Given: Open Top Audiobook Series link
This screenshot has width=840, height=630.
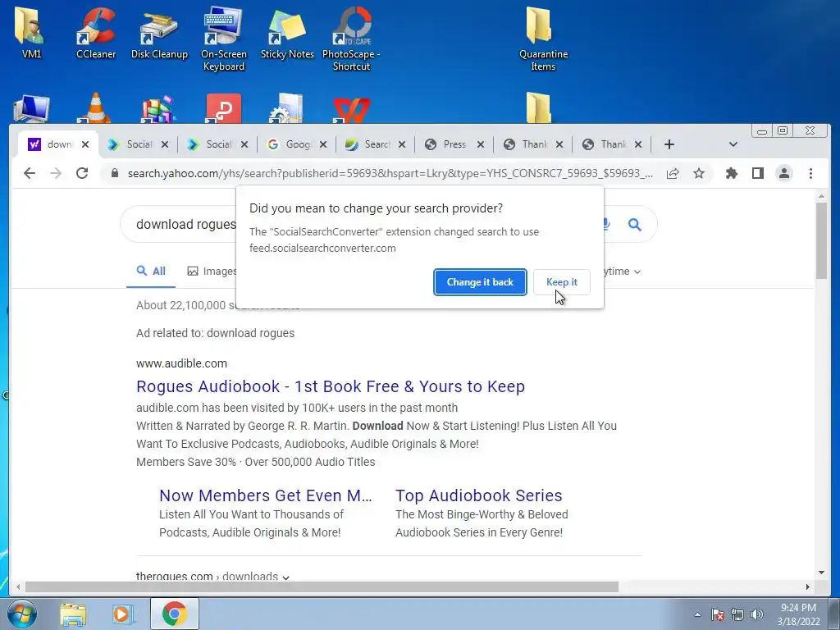Looking at the screenshot, I should tap(479, 495).
